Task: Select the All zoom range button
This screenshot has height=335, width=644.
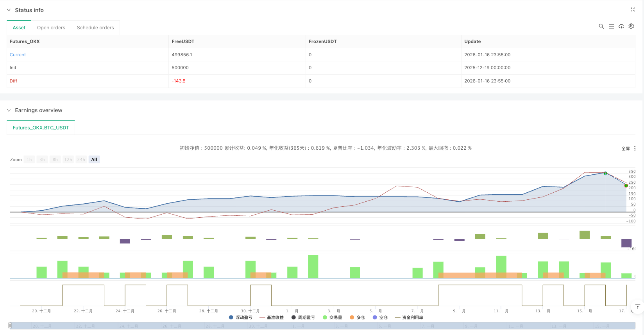Action: [94, 159]
